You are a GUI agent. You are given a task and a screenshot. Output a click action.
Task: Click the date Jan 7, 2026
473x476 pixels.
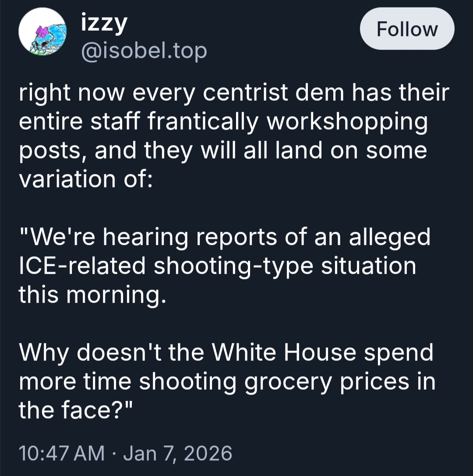coord(177,453)
